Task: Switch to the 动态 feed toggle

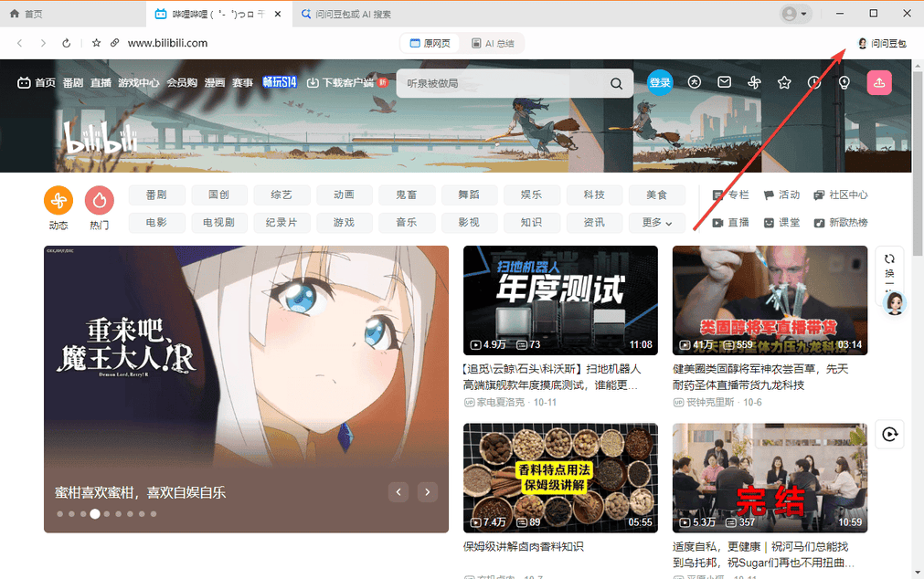Action: 58,200
